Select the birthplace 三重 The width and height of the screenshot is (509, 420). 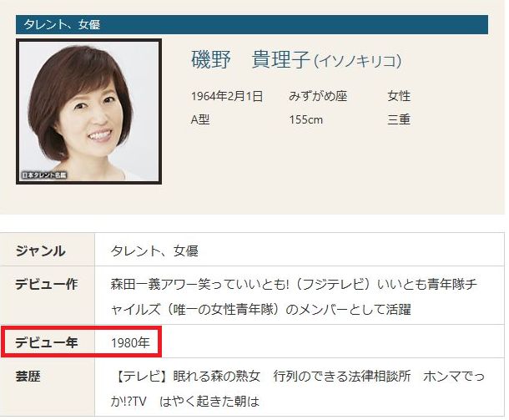click(399, 119)
